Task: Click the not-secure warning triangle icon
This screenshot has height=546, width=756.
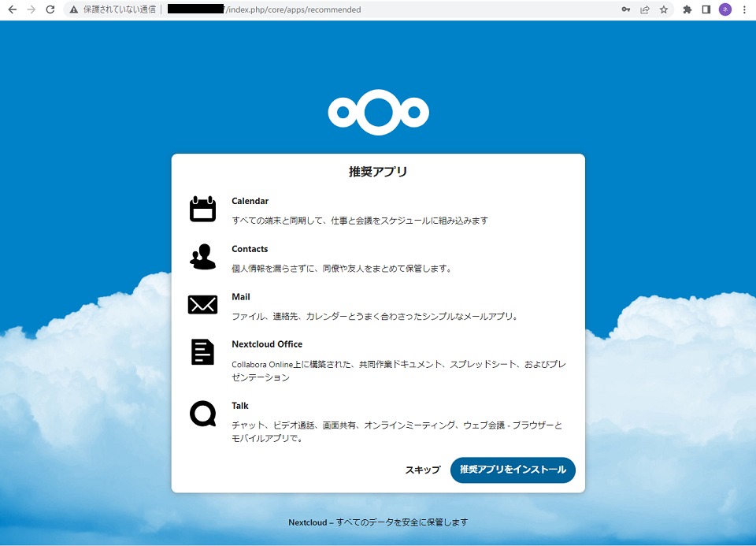Action: pos(74,9)
